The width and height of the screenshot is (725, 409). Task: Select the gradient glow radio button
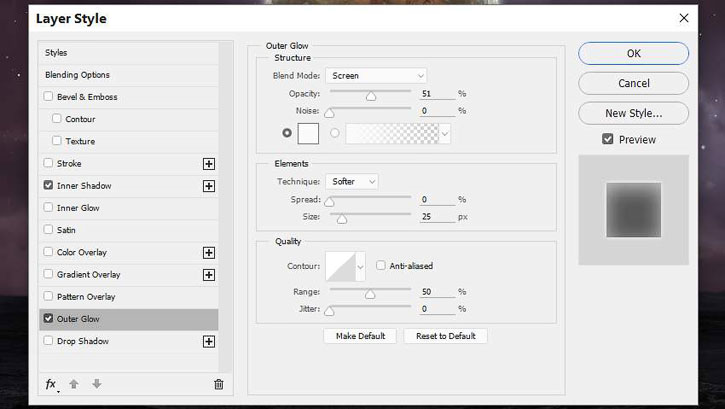point(335,133)
